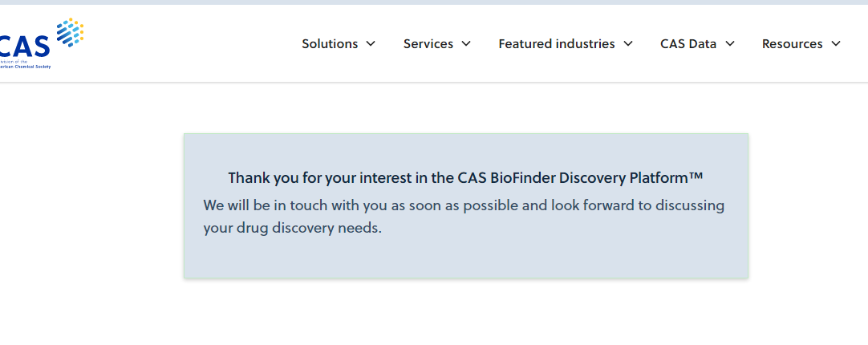Click the CAS dot-pattern logo emblem
The width and height of the screenshot is (868, 345).
click(x=70, y=32)
